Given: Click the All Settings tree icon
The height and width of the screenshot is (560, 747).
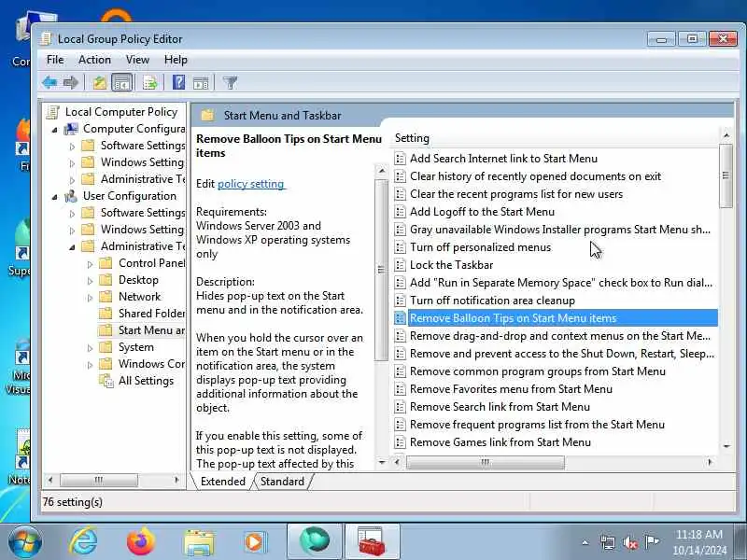Looking at the screenshot, I should pyautogui.click(x=106, y=381).
